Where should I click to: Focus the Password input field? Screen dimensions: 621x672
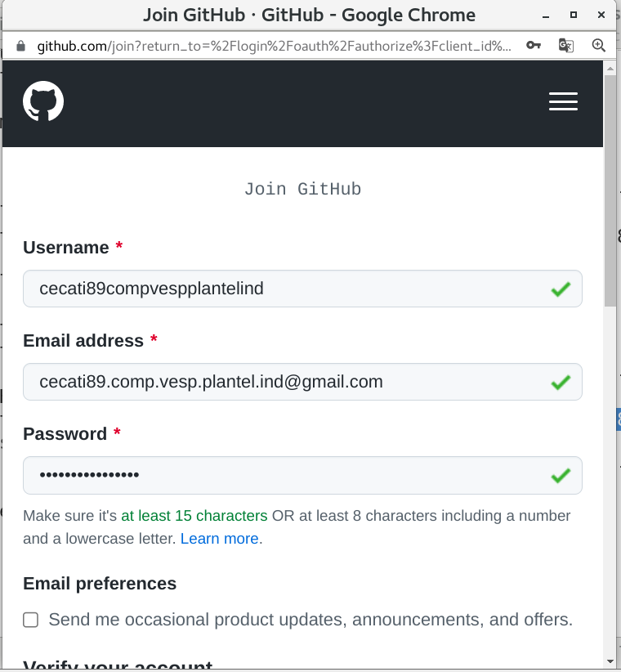tap(286, 475)
